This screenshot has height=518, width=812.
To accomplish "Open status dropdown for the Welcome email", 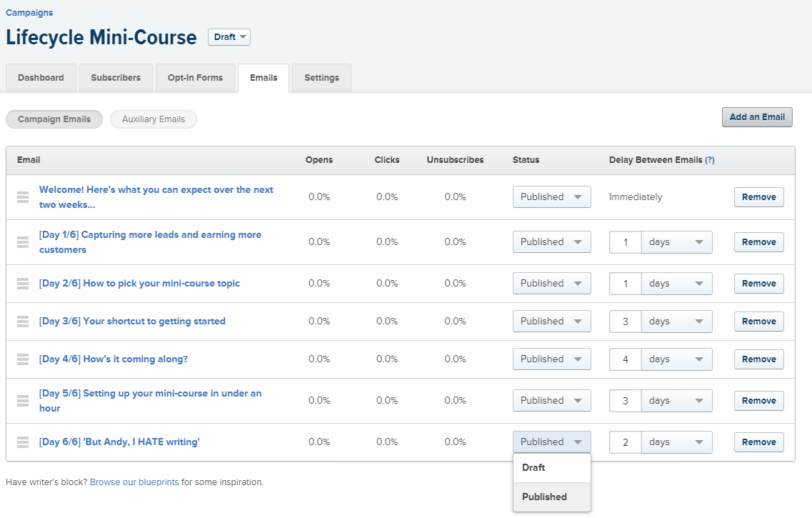I will 551,197.
